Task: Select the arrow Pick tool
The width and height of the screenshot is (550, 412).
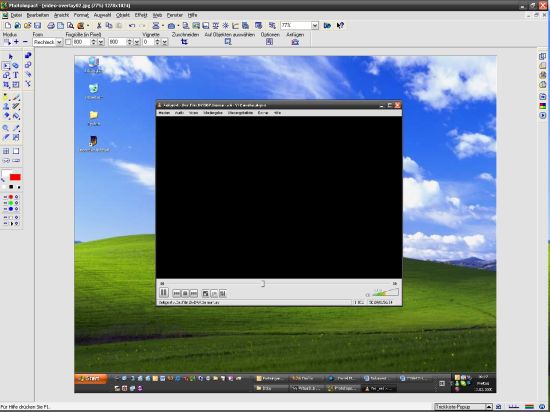Action: [11, 56]
